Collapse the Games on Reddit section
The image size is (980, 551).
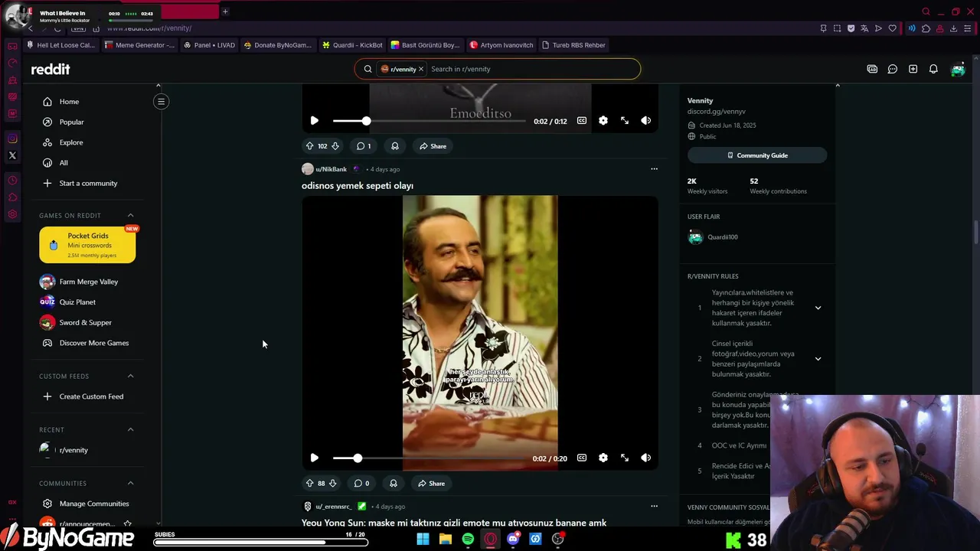tap(130, 215)
